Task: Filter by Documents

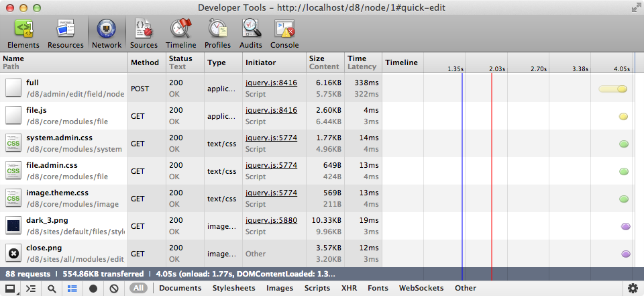Action: [x=180, y=288]
